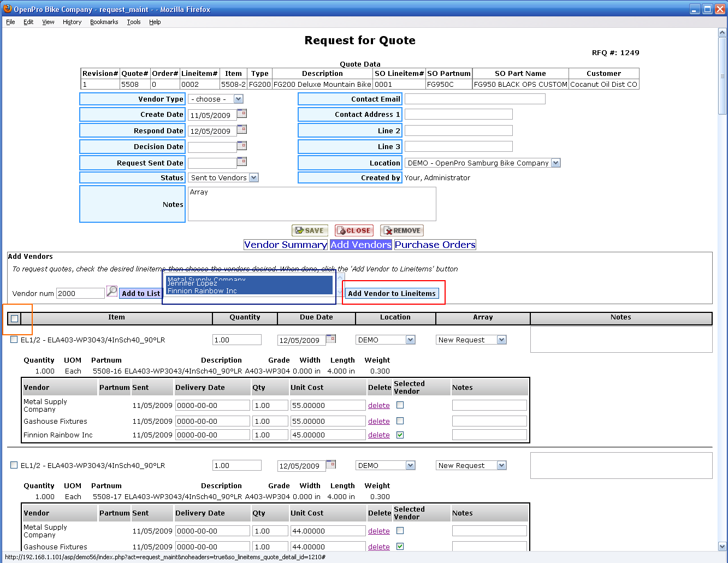
Task: Open calendar picker for Respond Date
Action: 241,129
